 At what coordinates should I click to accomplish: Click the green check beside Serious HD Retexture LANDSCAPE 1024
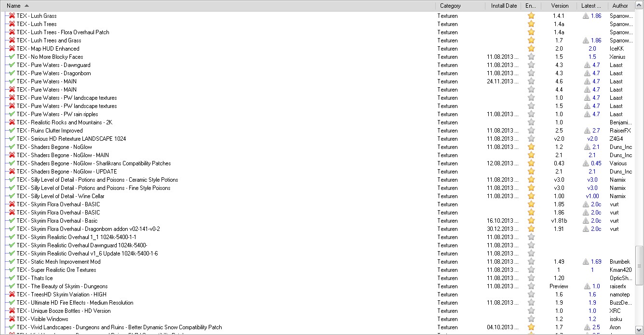click(x=12, y=139)
